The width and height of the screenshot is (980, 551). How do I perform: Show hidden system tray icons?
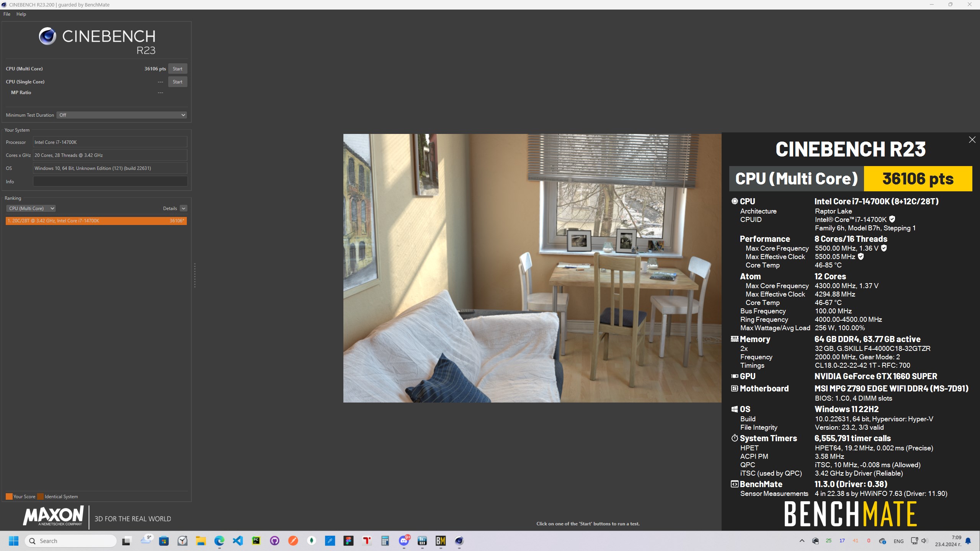coord(802,541)
